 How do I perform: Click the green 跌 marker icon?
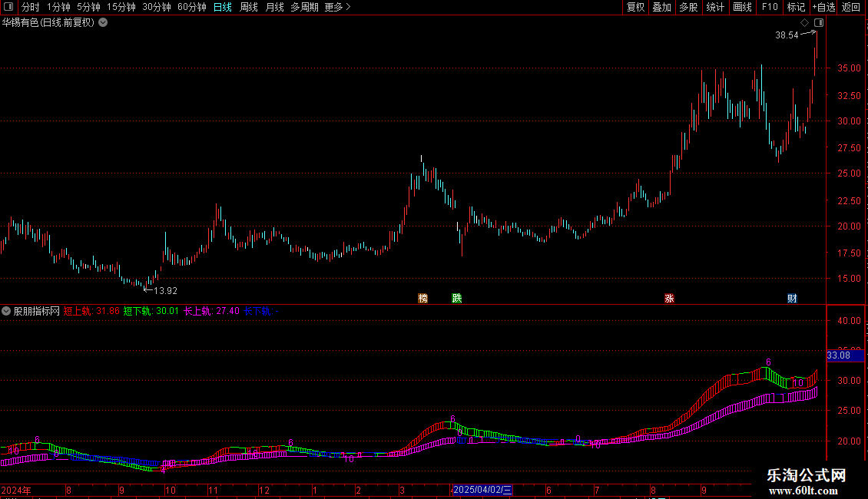pyautogui.click(x=457, y=298)
